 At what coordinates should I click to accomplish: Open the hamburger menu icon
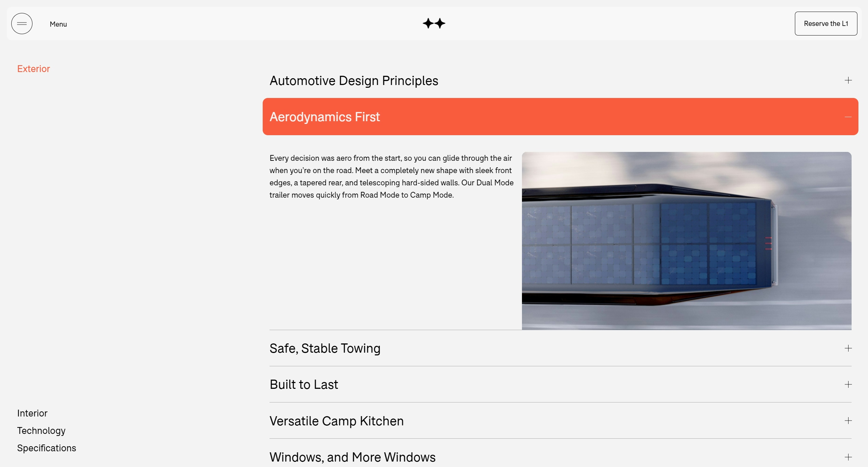pos(22,24)
